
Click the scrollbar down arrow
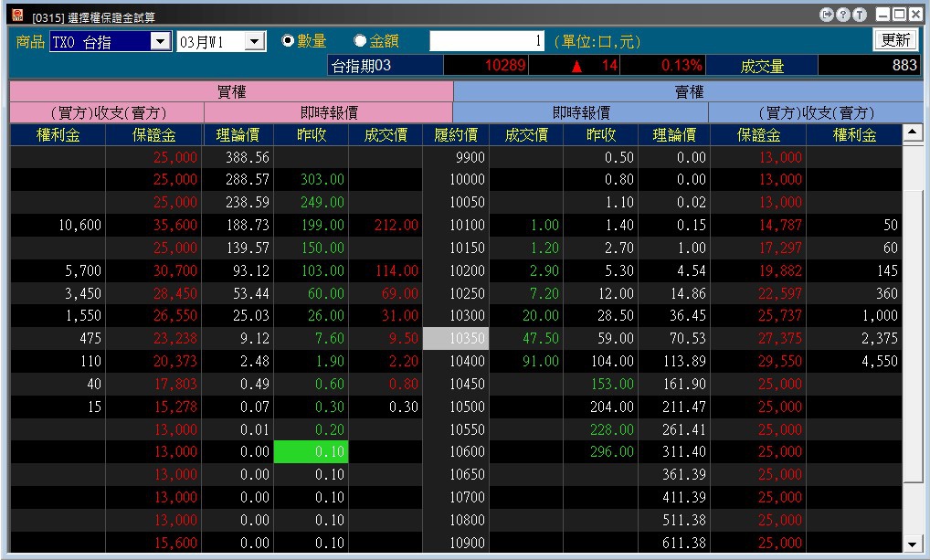pyautogui.click(x=913, y=544)
